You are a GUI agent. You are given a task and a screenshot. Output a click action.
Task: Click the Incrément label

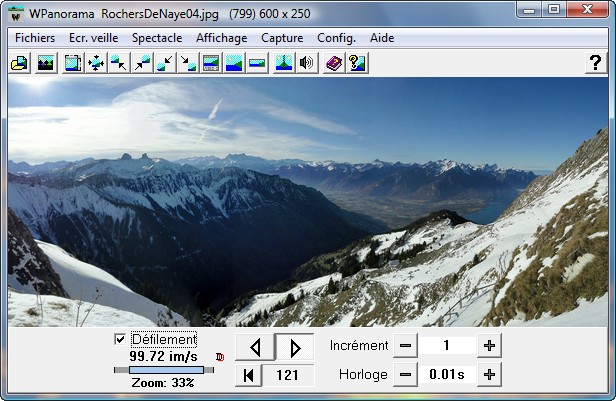(359, 346)
